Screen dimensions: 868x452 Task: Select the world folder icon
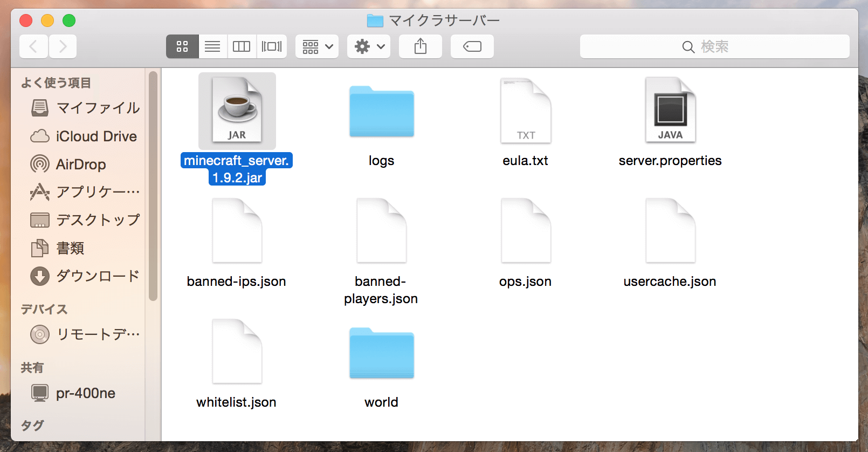(x=382, y=352)
